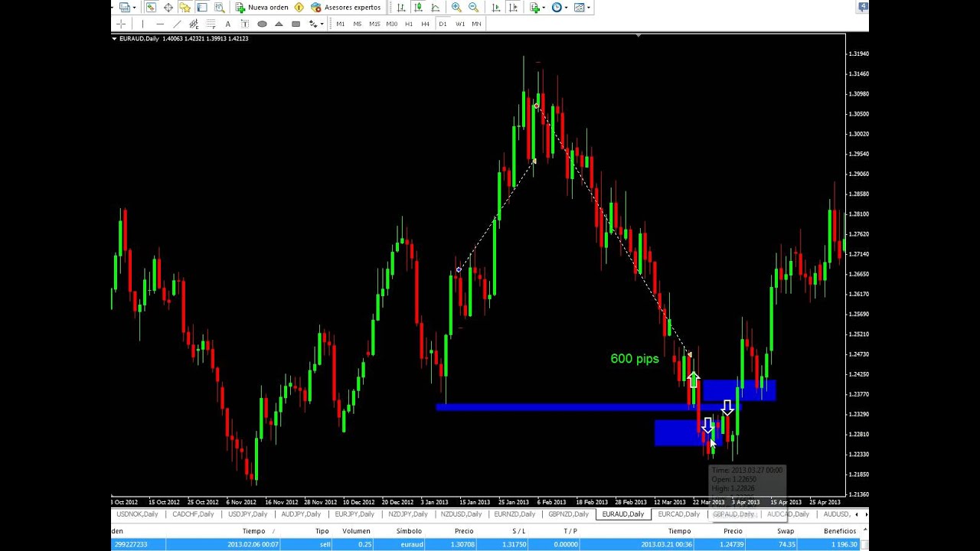Select the vertical line tool
The width and height of the screenshot is (980, 551).
(x=142, y=24)
